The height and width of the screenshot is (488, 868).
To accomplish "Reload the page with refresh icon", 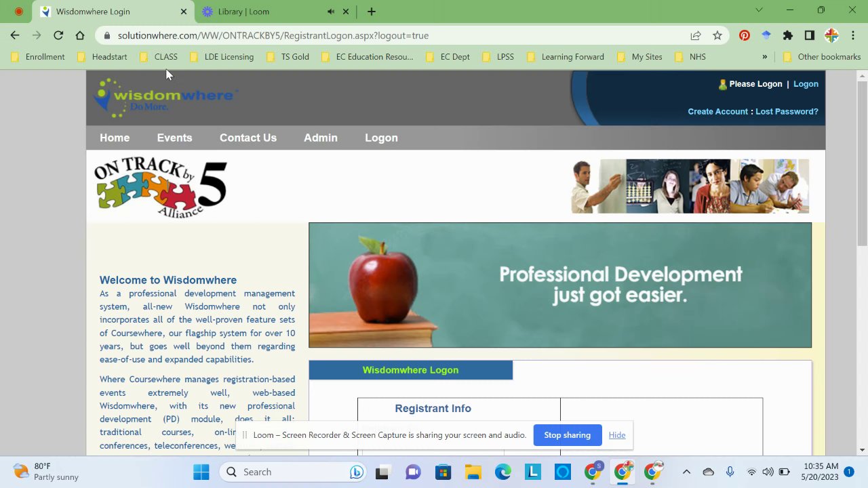I will [58, 35].
